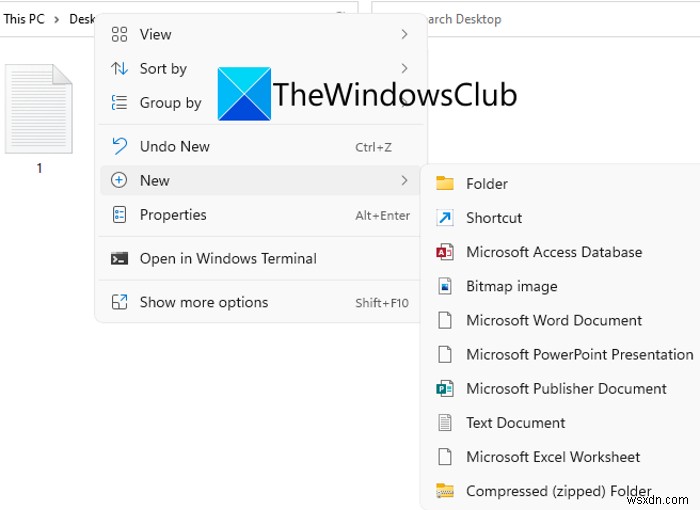This screenshot has width=700, height=510.
Task: Click the red Access Database icon
Action: [x=445, y=252]
